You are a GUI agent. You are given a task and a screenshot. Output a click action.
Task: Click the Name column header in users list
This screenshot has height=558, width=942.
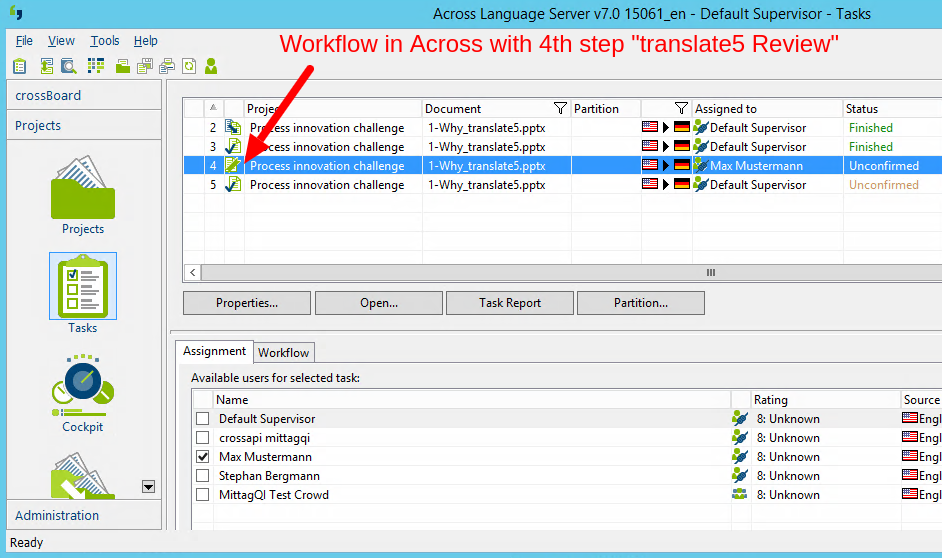click(x=472, y=399)
